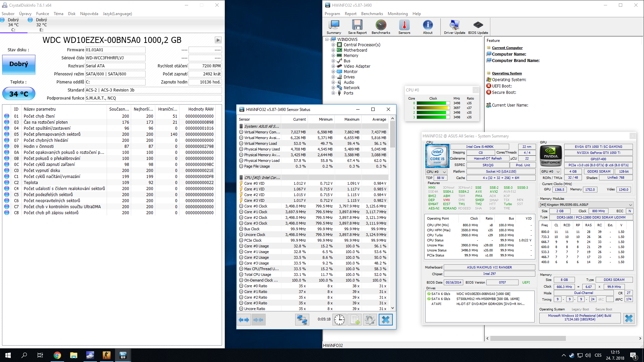Click the blue X in System Summary

629,318
